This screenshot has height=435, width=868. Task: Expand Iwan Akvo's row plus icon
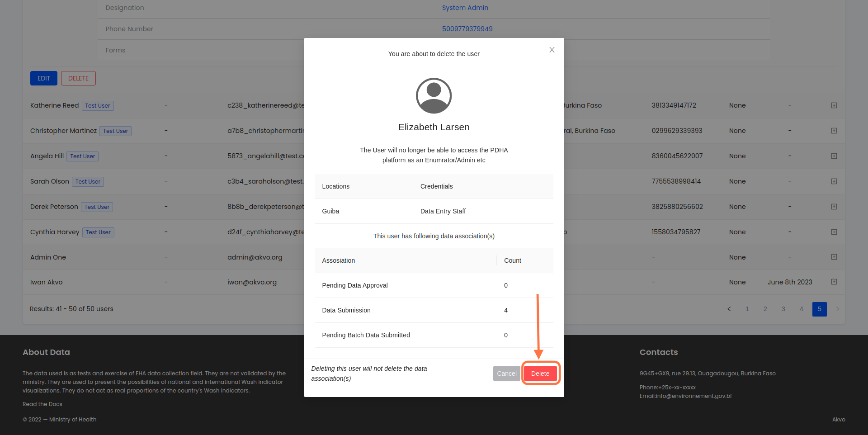click(834, 282)
